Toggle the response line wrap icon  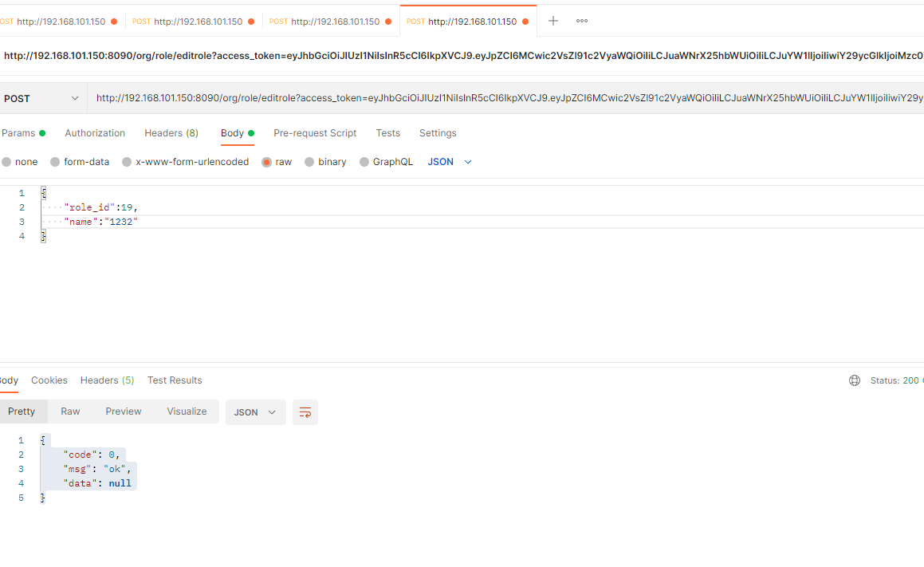[305, 412]
